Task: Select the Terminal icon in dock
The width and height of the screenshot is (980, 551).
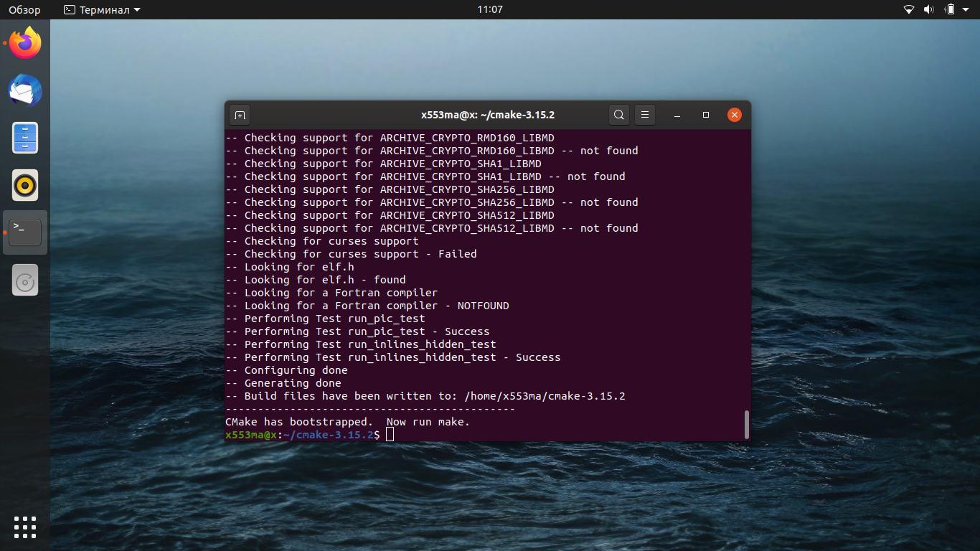Action: coord(25,232)
